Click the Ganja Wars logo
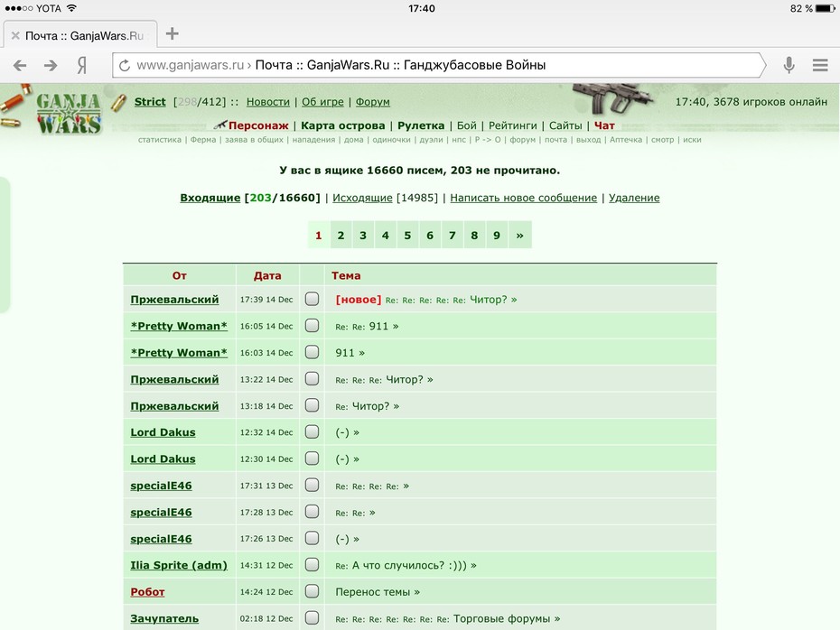 click(x=68, y=114)
